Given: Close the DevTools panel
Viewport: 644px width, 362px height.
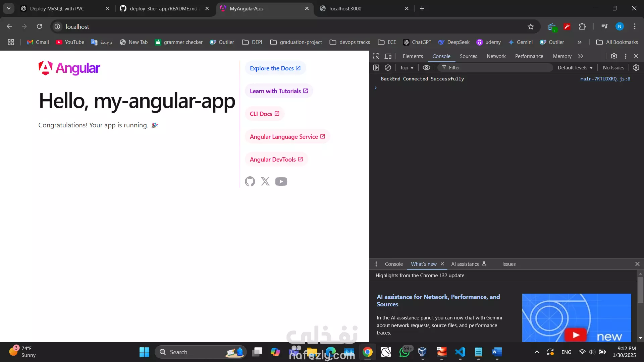Looking at the screenshot, I should pos(636,56).
